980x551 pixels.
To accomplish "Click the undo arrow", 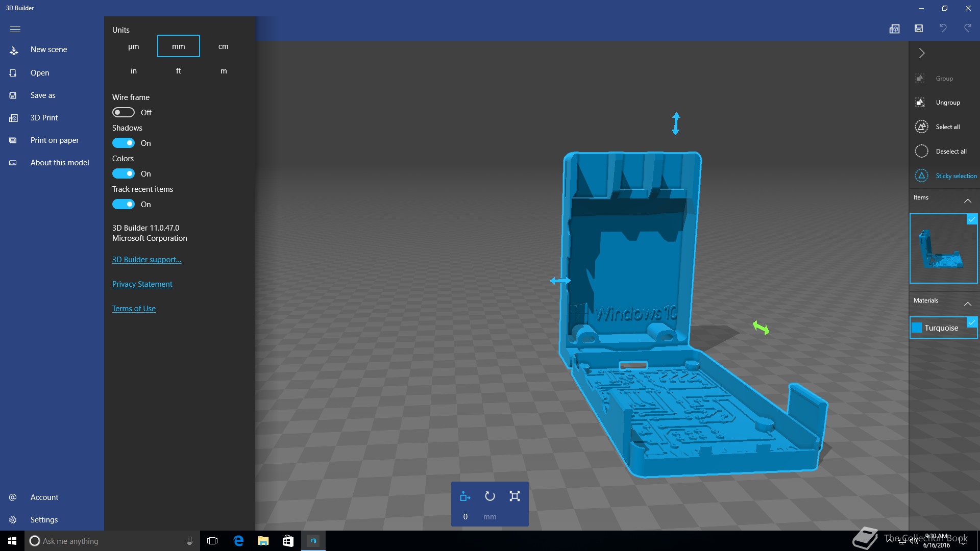I will click(943, 29).
